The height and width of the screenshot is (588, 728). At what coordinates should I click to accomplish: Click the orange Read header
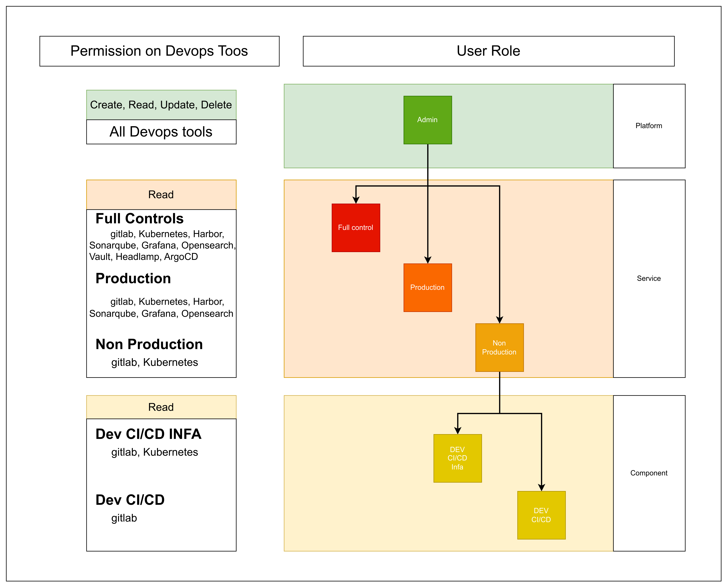[161, 195]
